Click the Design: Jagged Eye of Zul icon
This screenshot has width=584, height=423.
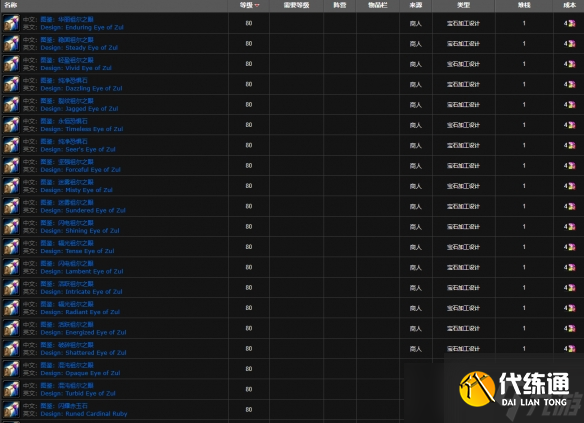[x=11, y=105]
